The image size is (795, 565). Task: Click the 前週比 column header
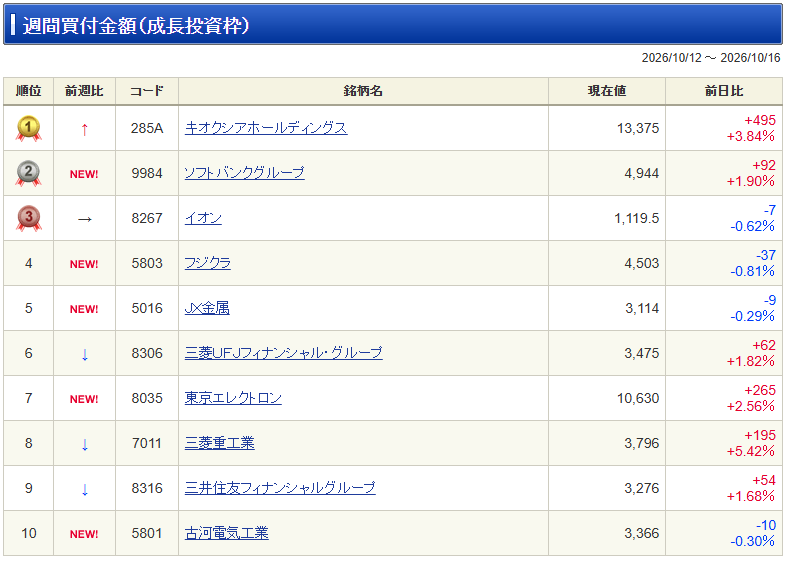(84, 91)
